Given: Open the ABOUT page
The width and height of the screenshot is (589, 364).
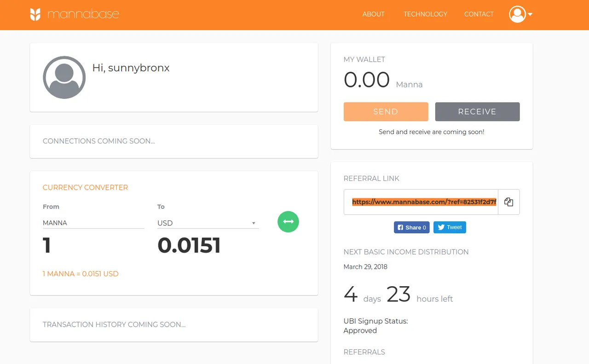Looking at the screenshot, I should (x=373, y=14).
